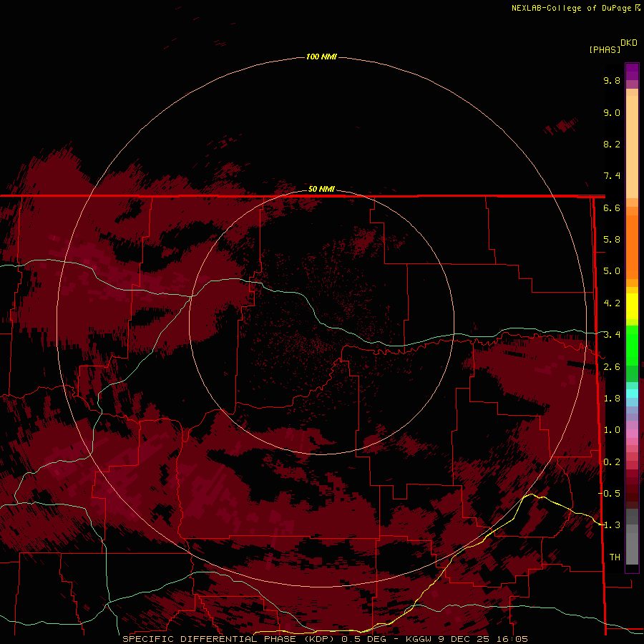Click the 16:05 time stamp in the caption
This screenshot has height=644, width=644.
[x=512, y=639]
